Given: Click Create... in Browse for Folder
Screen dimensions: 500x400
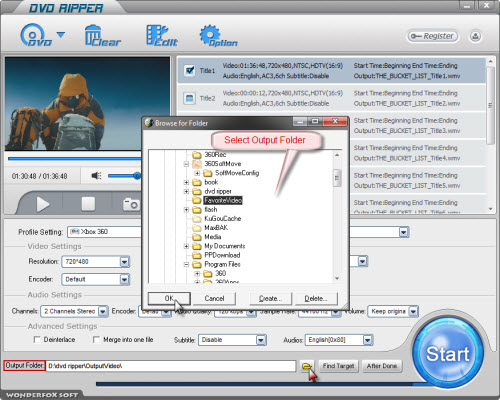Looking at the screenshot, I should click(x=270, y=298).
